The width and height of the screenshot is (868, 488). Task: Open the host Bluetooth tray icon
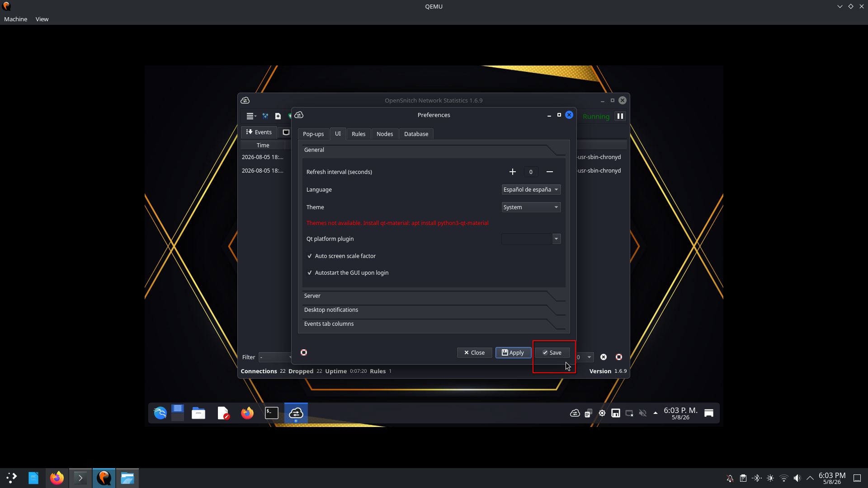click(757, 478)
